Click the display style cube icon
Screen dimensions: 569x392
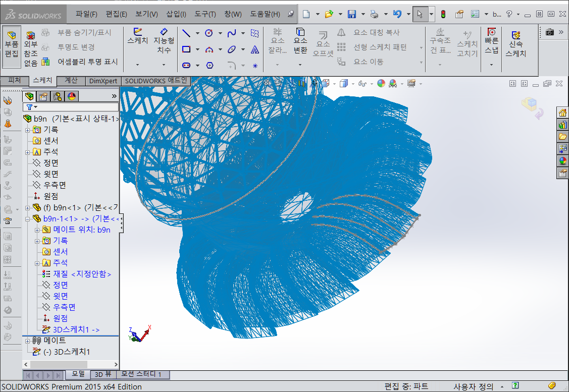pos(343,84)
